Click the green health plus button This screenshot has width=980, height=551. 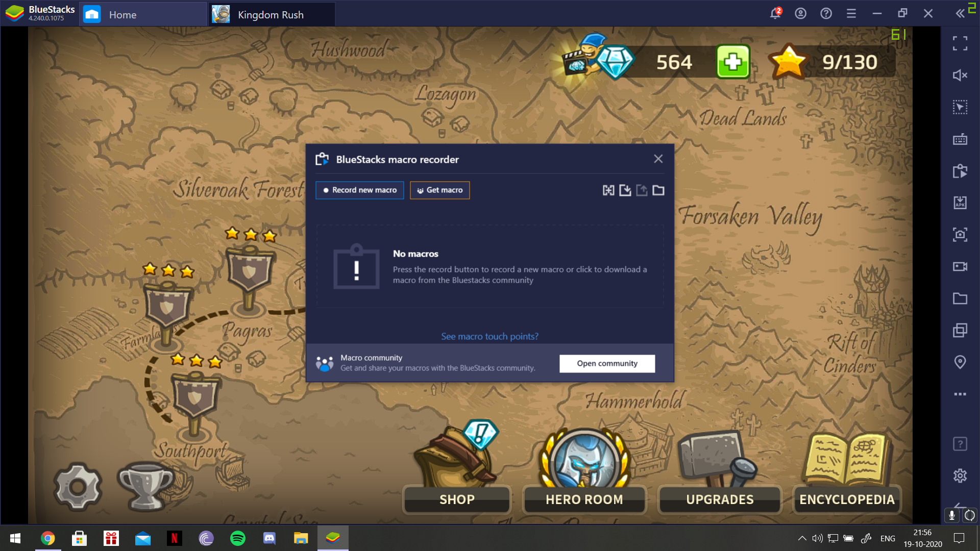click(x=732, y=61)
